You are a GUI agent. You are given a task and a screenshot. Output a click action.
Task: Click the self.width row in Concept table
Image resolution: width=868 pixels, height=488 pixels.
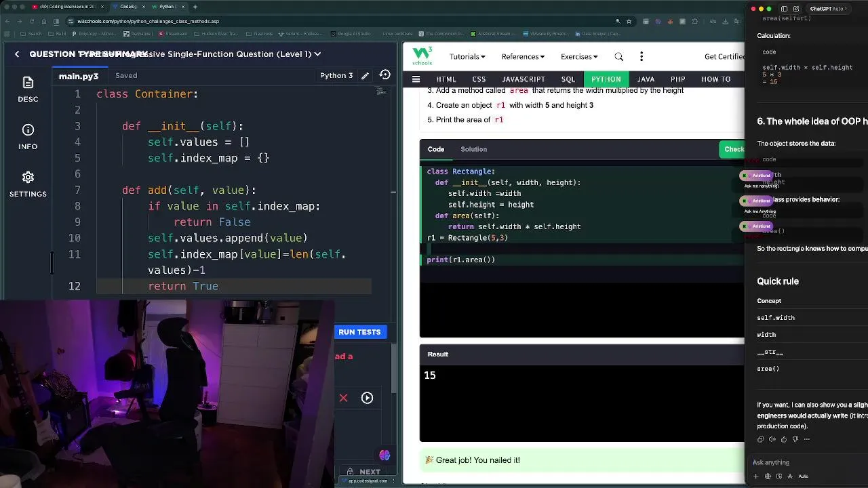point(776,318)
